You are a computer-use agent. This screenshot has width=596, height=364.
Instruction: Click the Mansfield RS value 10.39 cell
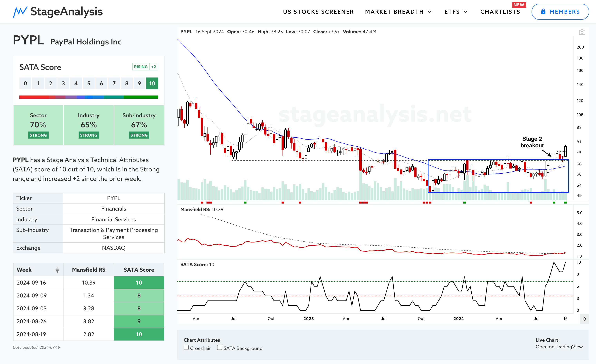(89, 283)
